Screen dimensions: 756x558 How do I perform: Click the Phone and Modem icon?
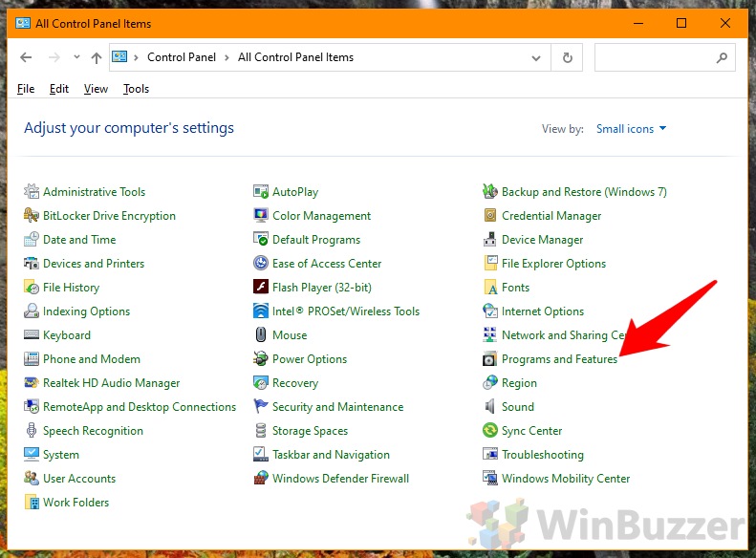32,358
